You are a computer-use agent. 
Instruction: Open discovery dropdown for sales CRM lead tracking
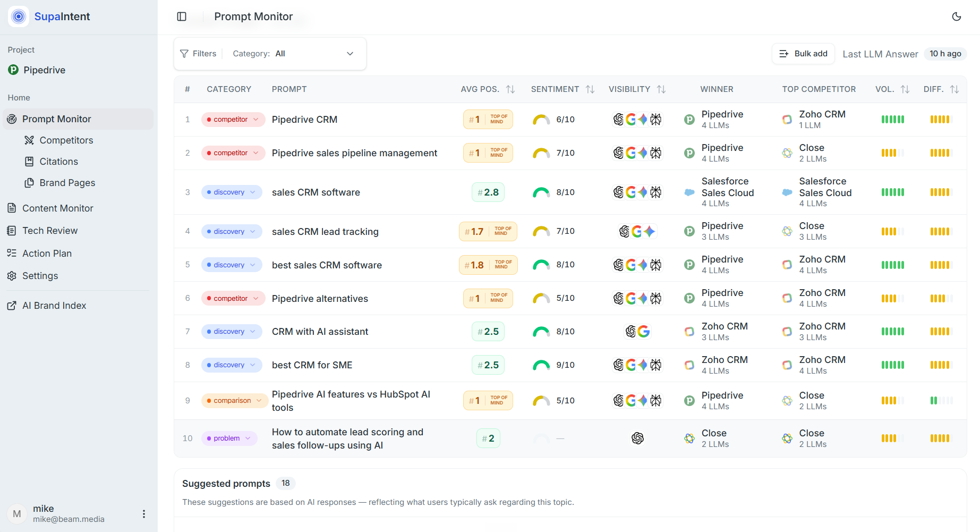coord(232,232)
